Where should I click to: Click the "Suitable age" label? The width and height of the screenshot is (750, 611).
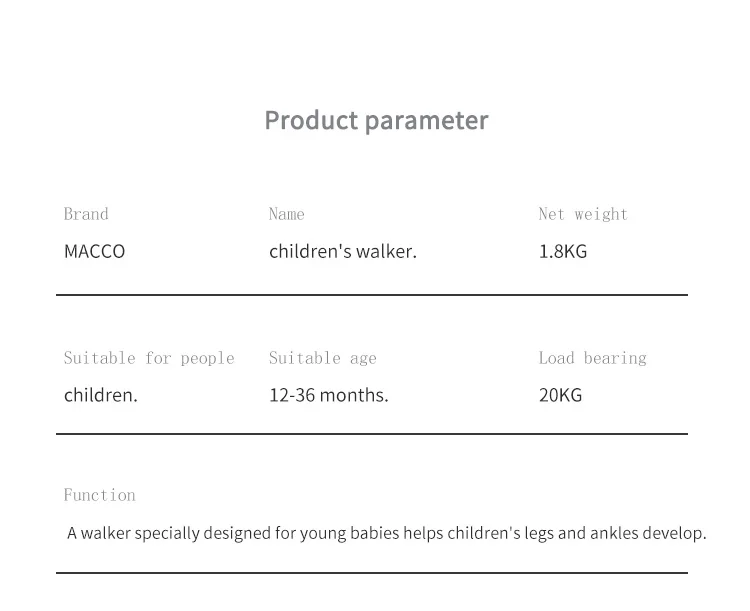point(322,358)
